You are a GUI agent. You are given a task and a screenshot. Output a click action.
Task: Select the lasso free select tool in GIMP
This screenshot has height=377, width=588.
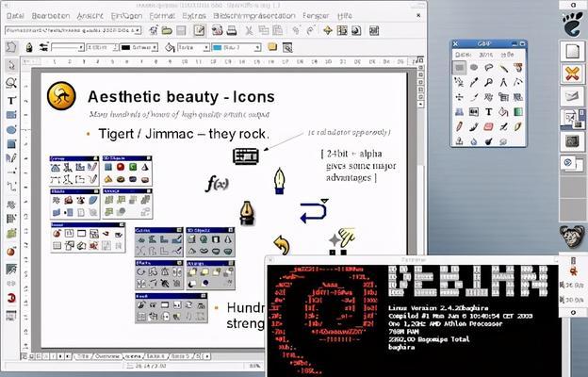point(489,68)
